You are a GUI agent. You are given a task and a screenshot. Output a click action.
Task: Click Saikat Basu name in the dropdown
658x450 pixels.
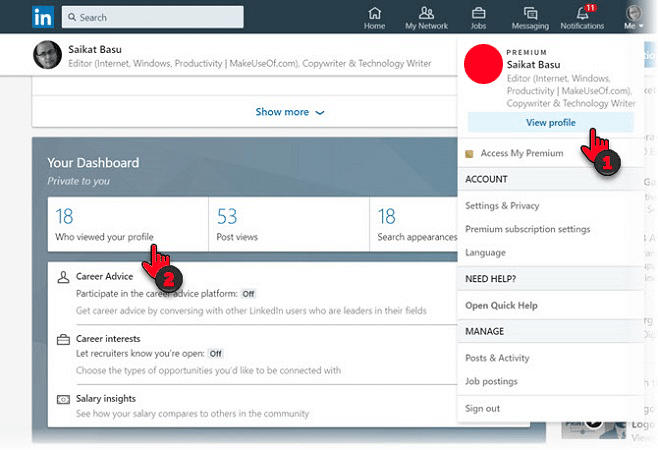coord(533,65)
